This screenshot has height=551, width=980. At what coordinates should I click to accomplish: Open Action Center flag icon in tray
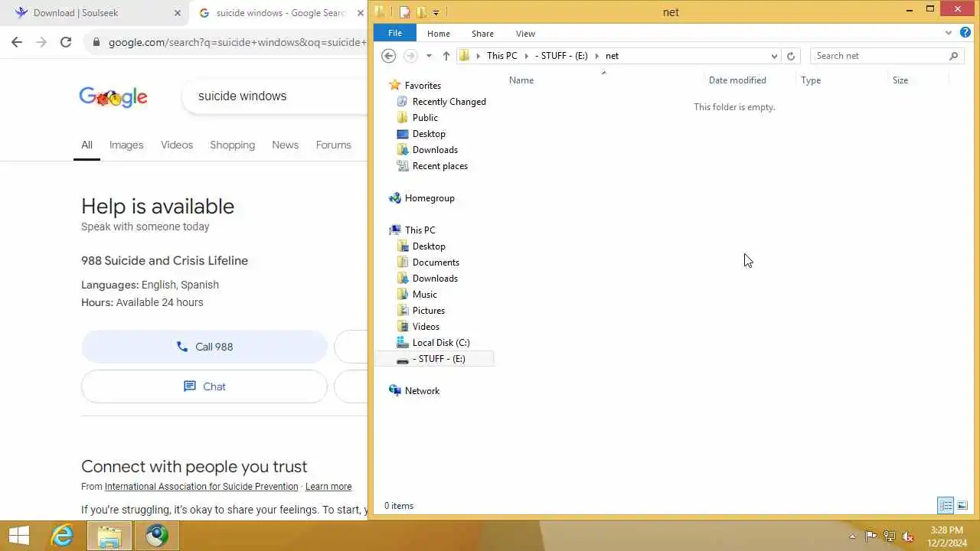point(871,536)
